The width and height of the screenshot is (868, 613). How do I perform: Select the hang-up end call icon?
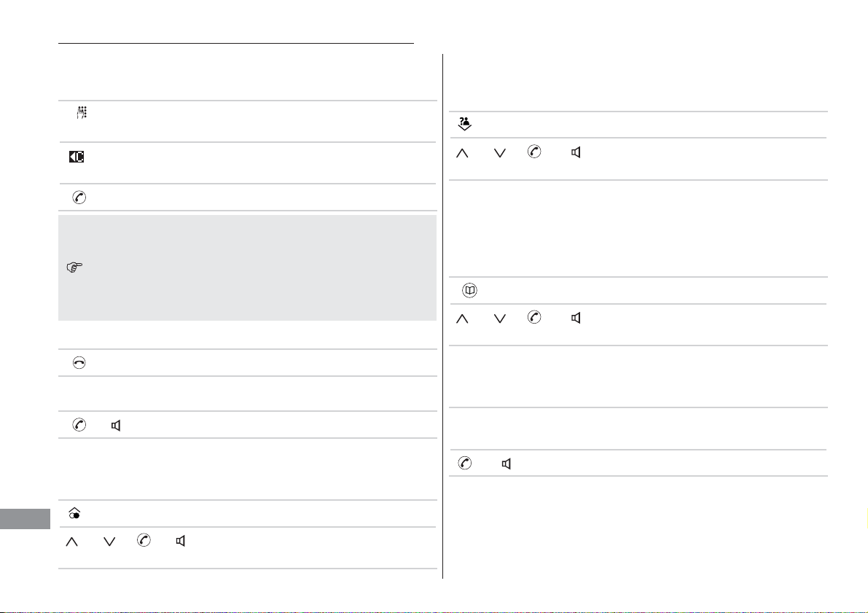pyautogui.click(x=79, y=363)
